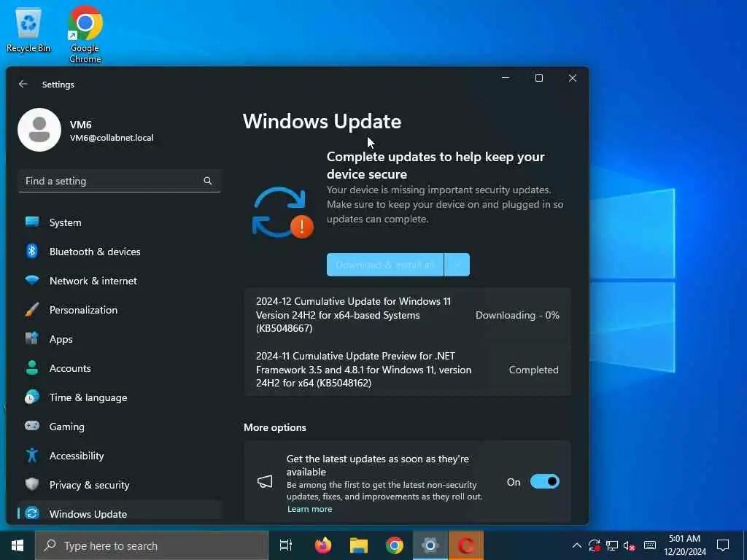Screen dimensions: 747x560
Task: Click VM6@collabnet.local account email
Action: [x=112, y=138]
